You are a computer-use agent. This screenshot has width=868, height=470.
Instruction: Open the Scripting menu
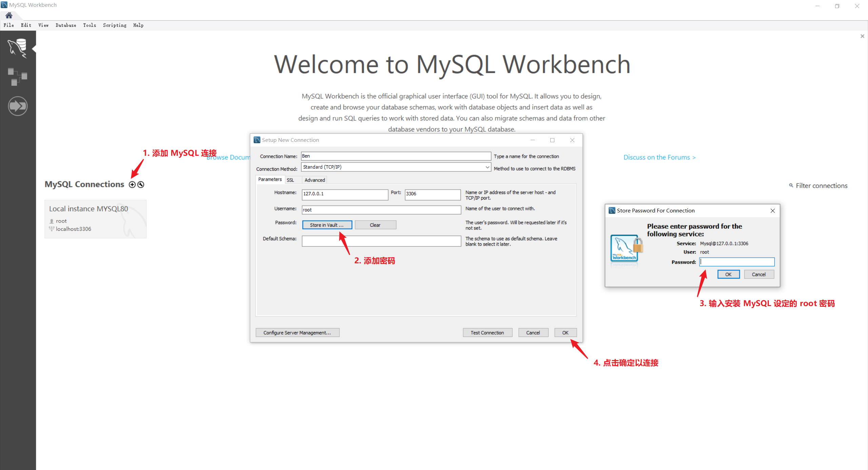pos(115,25)
